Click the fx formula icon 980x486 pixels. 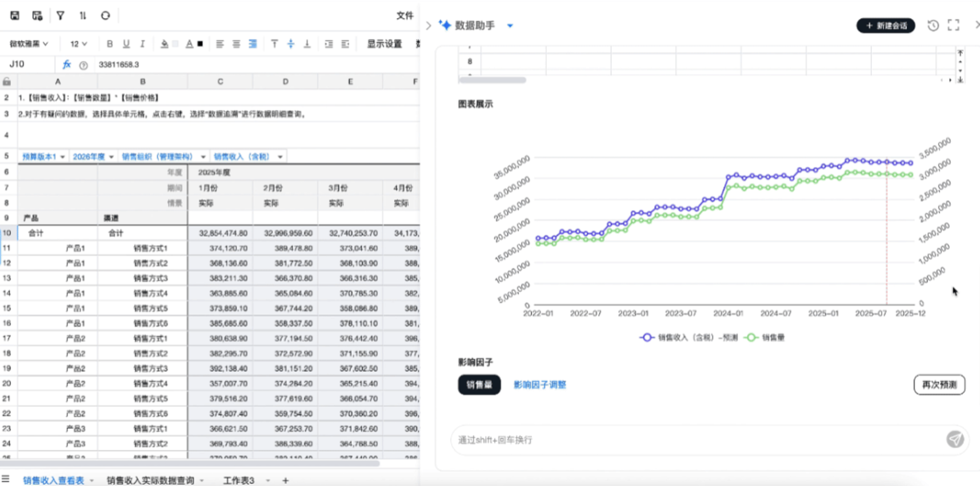point(67,65)
